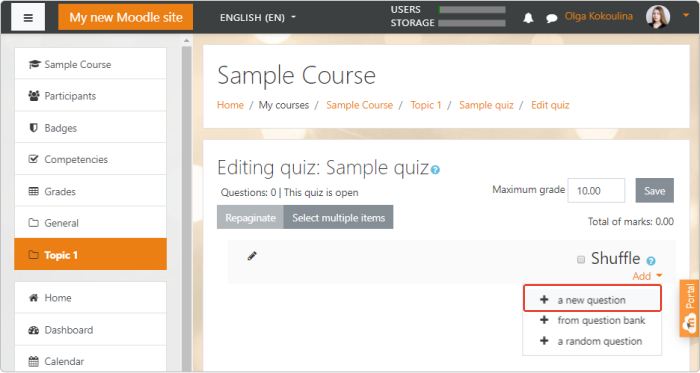The width and height of the screenshot is (700, 373).
Task: Click the Save button
Action: tap(654, 191)
